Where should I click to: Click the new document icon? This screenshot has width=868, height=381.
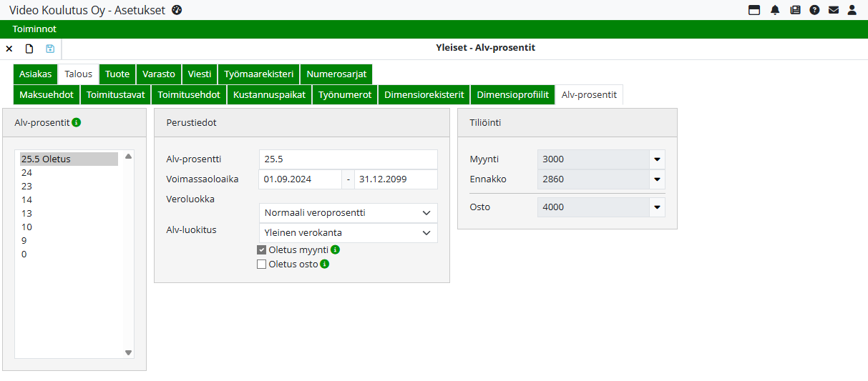pos(29,49)
